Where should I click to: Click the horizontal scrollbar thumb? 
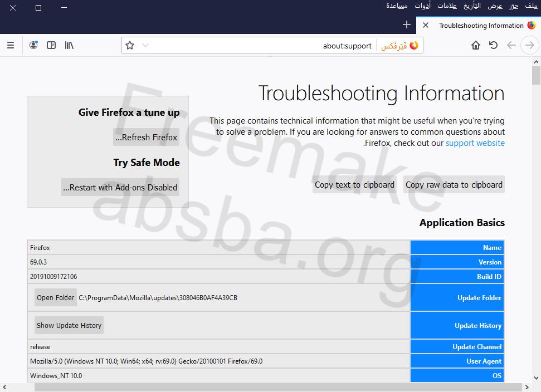click(278, 388)
